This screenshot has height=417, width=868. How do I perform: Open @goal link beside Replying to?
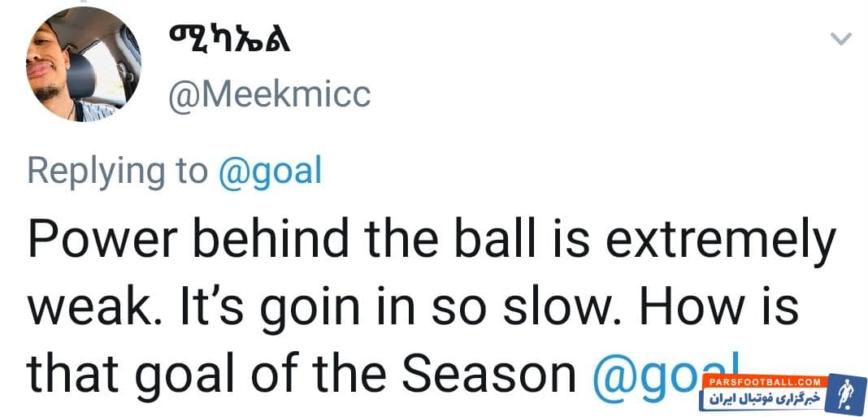tap(271, 171)
